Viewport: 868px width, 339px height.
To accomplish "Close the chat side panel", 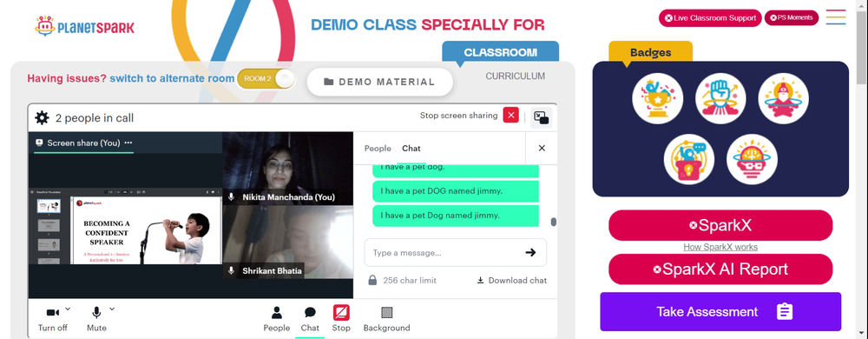I will point(542,148).
